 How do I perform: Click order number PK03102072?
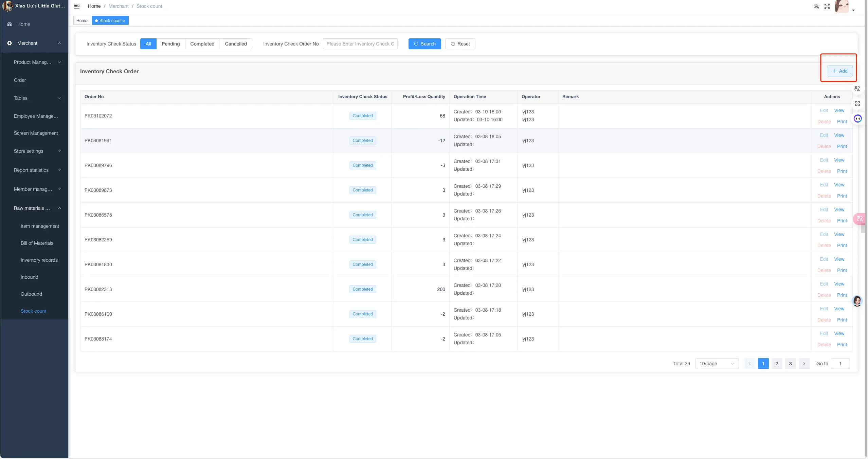(x=98, y=116)
